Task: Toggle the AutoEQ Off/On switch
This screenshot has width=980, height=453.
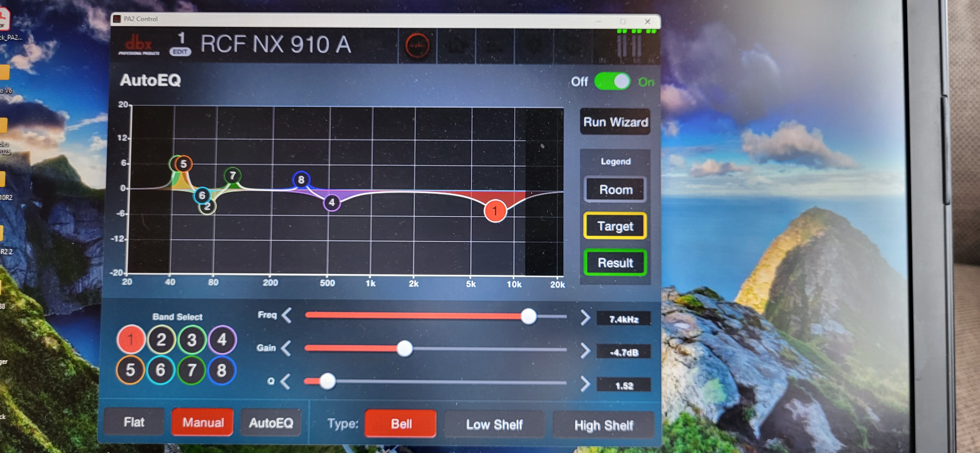Action: coord(612,81)
